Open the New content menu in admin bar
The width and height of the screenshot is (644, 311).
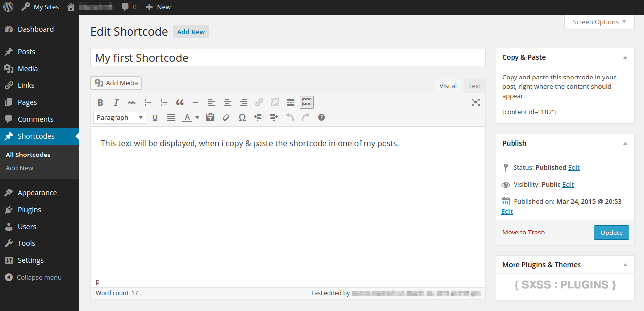click(x=158, y=7)
